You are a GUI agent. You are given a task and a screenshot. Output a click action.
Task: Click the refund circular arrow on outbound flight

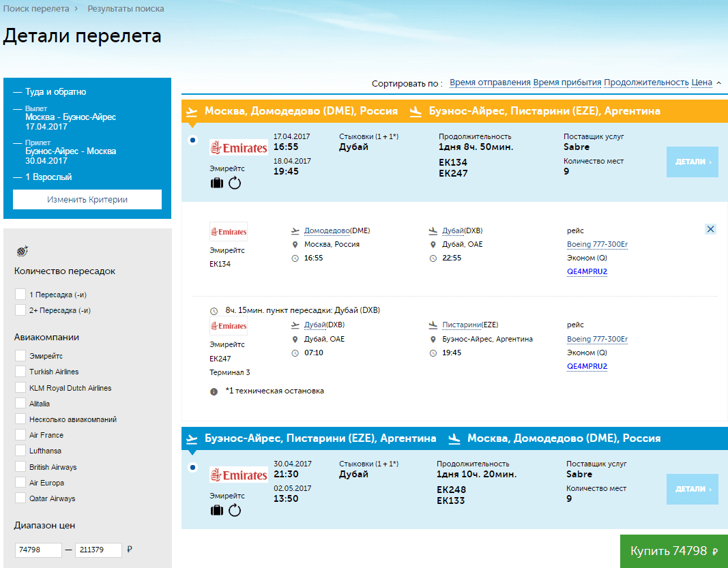tap(235, 183)
